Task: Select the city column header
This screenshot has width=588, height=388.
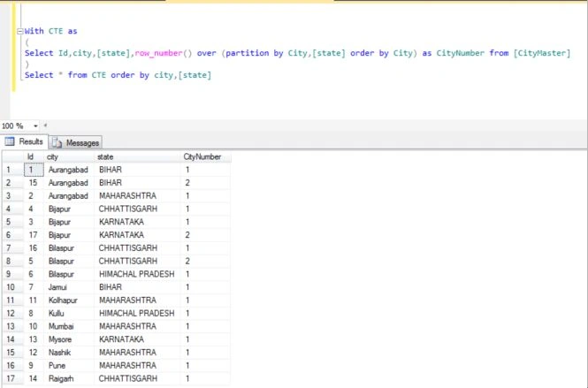Action: click(x=69, y=157)
